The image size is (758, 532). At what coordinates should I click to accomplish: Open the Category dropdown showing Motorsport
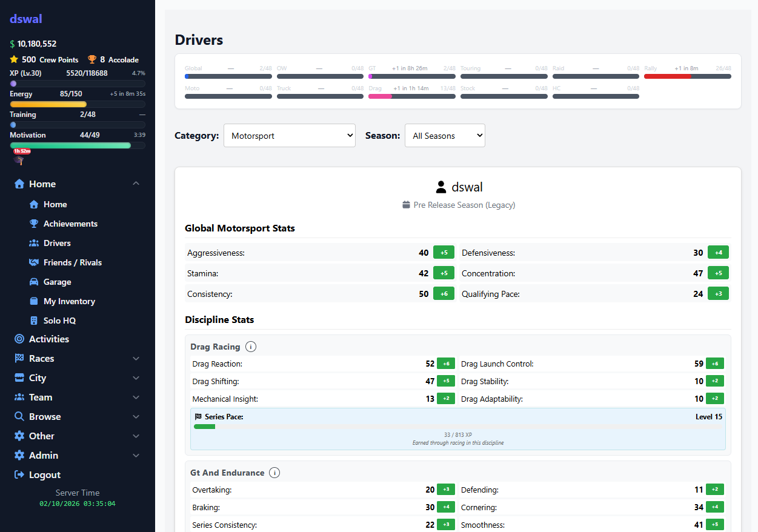[290, 136]
